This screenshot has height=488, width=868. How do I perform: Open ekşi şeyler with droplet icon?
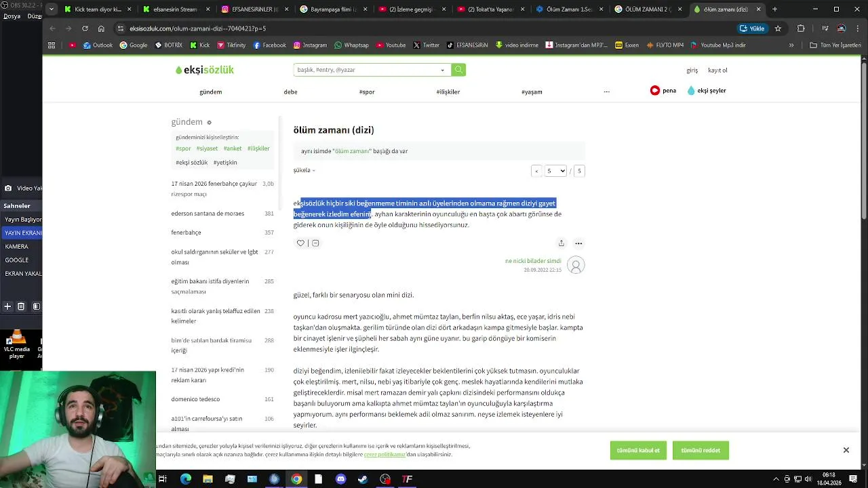[707, 91]
